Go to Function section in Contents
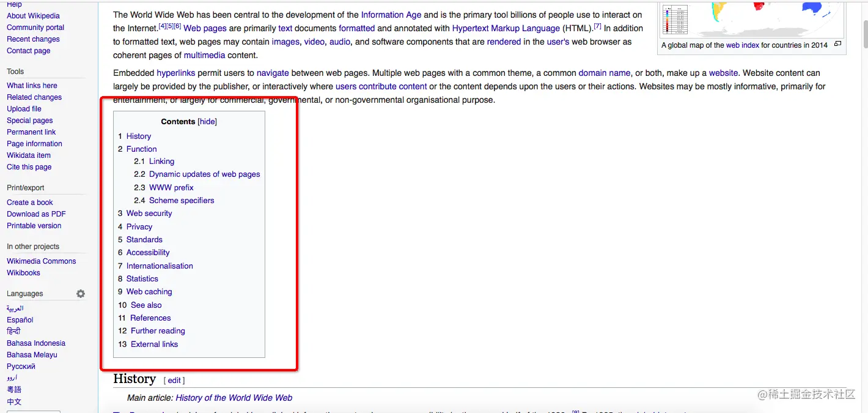The width and height of the screenshot is (868, 413). [x=141, y=149]
